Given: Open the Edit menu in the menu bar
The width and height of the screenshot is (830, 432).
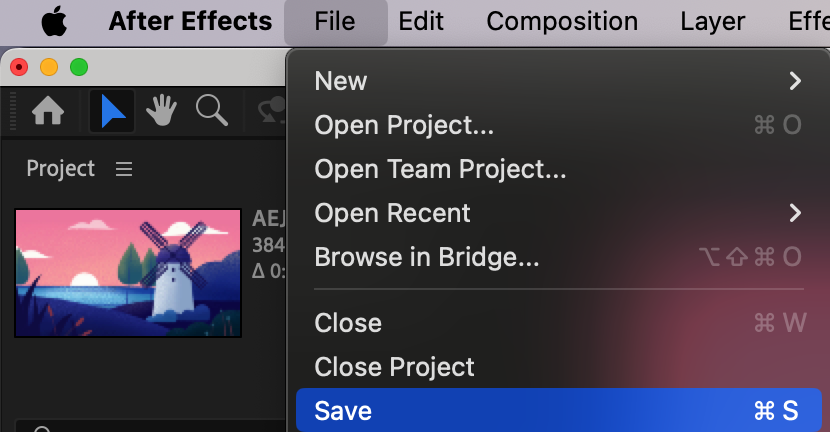Looking at the screenshot, I should [421, 21].
